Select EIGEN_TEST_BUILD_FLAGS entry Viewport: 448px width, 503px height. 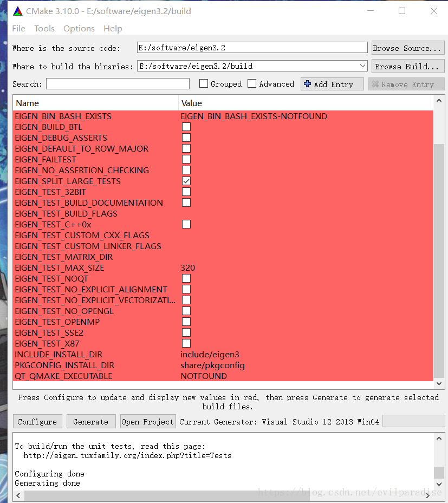66,214
